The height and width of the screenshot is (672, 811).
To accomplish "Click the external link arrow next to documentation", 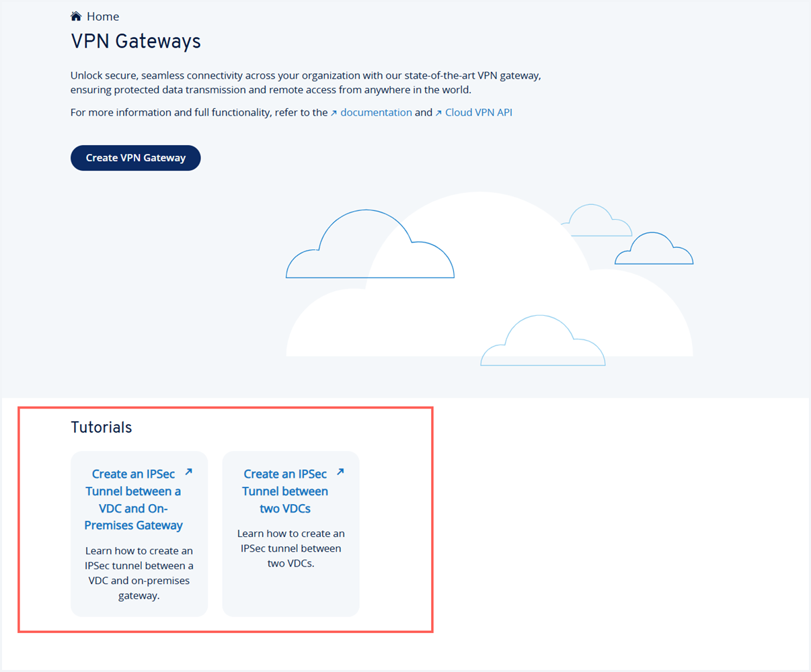I will (334, 112).
